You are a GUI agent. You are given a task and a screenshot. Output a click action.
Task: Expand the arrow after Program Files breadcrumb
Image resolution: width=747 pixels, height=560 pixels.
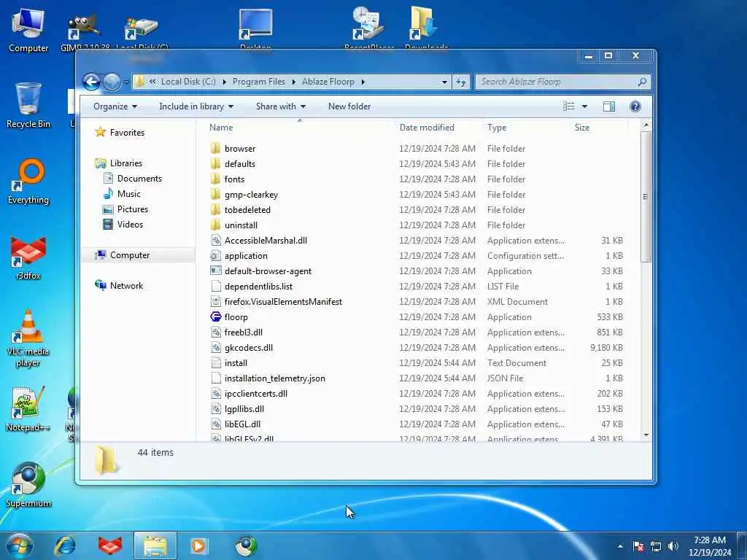point(293,82)
